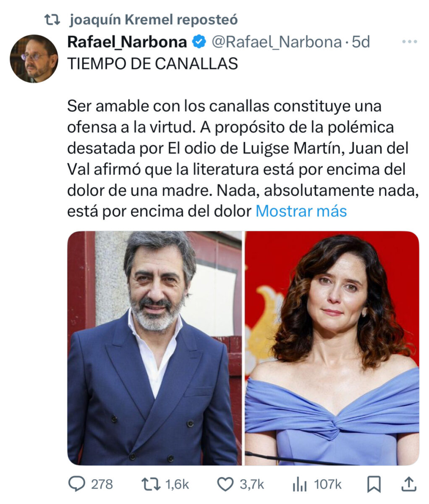Click the 5d timestamp of the tweet

361,42
